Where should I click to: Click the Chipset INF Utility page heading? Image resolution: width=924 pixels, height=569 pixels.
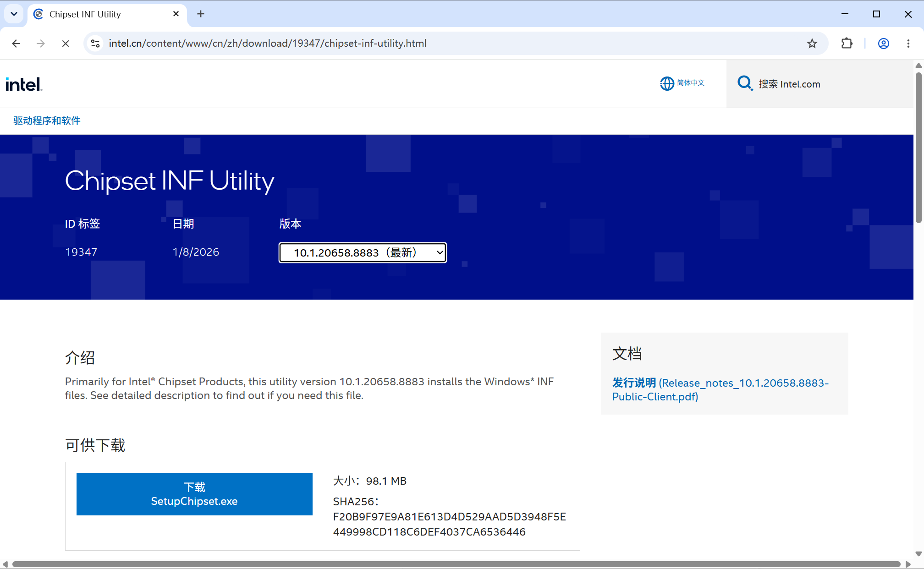170,181
